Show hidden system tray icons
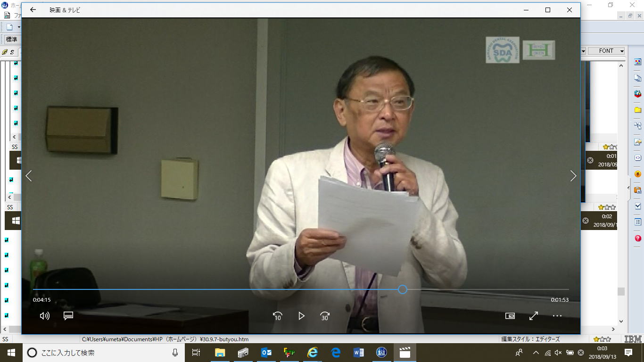 click(x=536, y=353)
